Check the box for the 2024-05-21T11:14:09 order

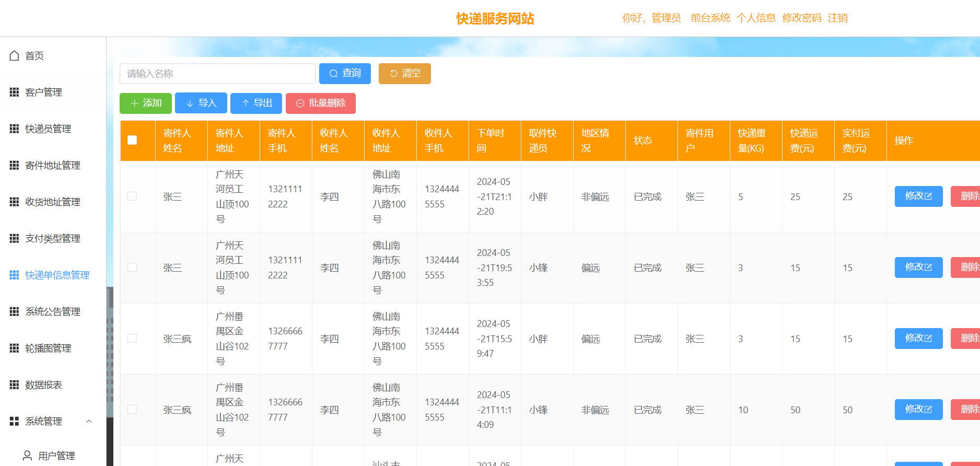click(132, 409)
